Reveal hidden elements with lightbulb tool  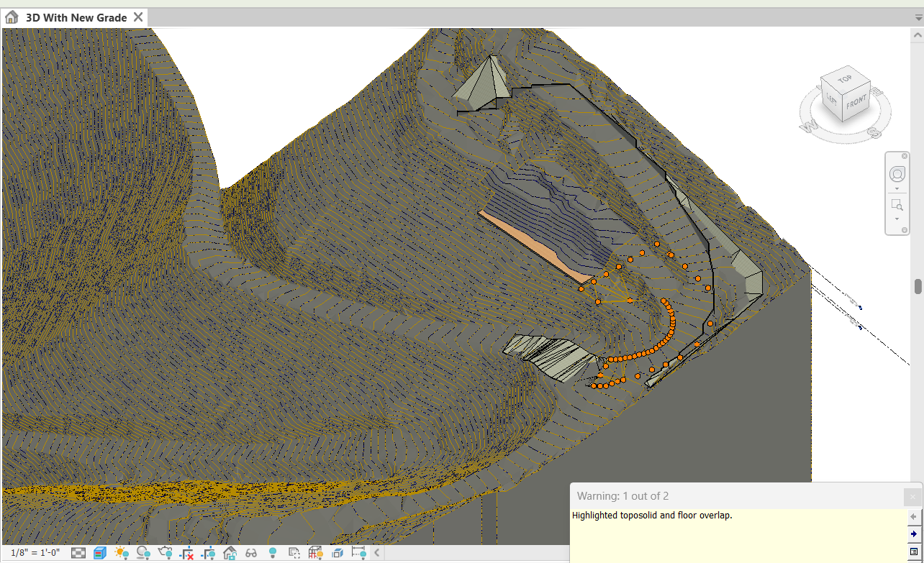(272, 553)
